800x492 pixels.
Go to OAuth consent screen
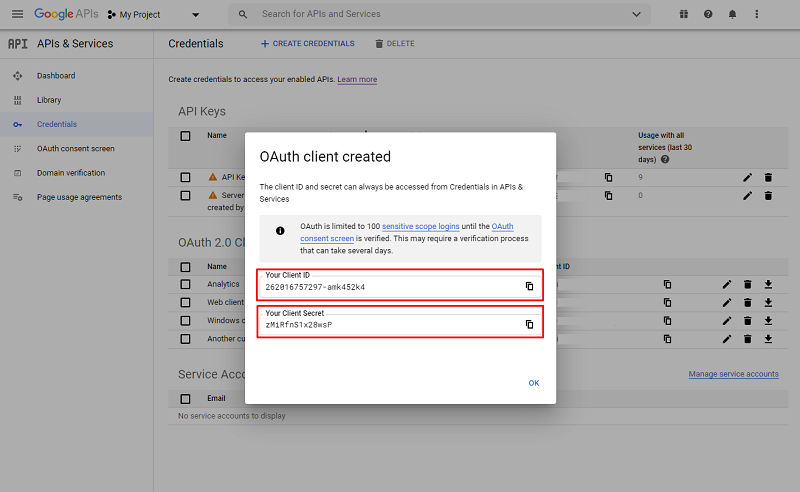click(x=77, y=149)
